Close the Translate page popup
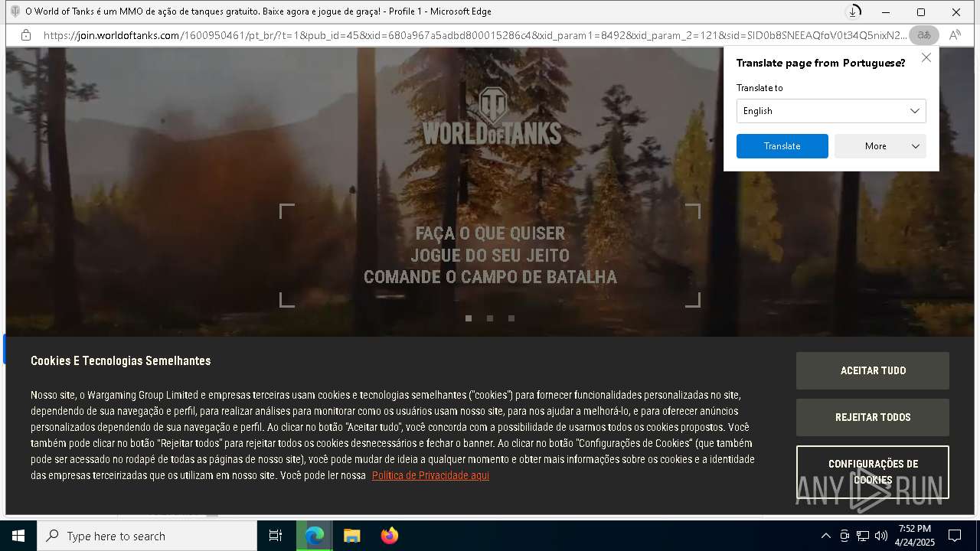 pos(926,58)
